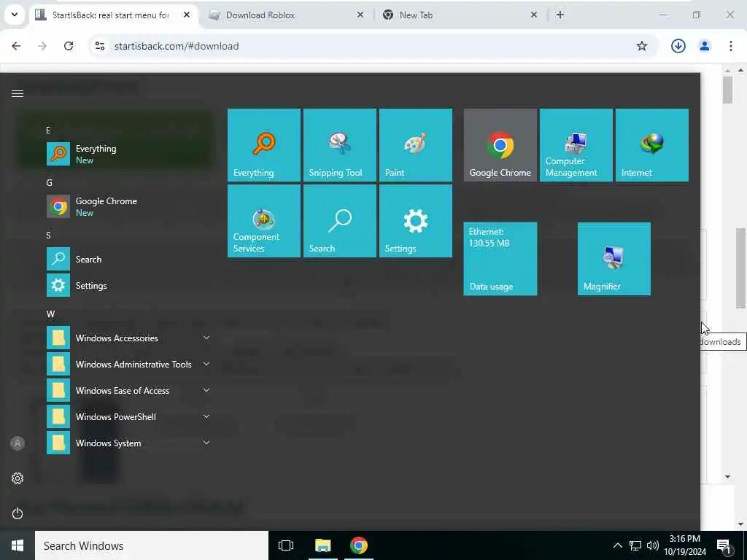Screen dimensions: 747x560
Task: Open the Everything tile
Action: pyautogui.click(x=264, y=145)
